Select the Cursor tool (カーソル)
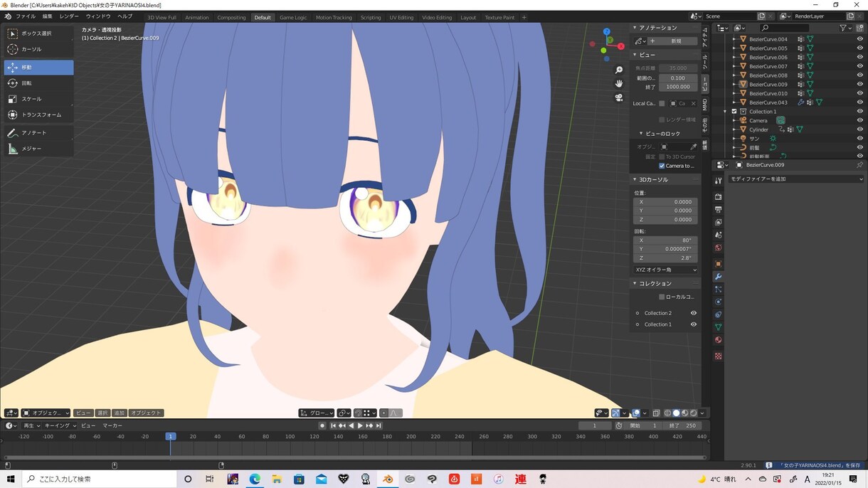The width and height of the screenshot is (868, 488). coord(38,49)
